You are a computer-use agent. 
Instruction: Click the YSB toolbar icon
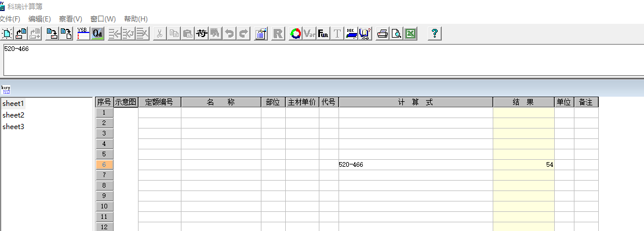coord(83,33)
